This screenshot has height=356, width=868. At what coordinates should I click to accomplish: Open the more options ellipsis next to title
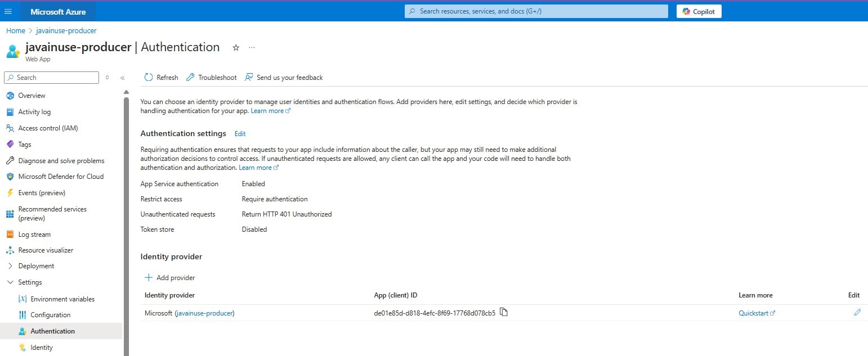point(252,48)
